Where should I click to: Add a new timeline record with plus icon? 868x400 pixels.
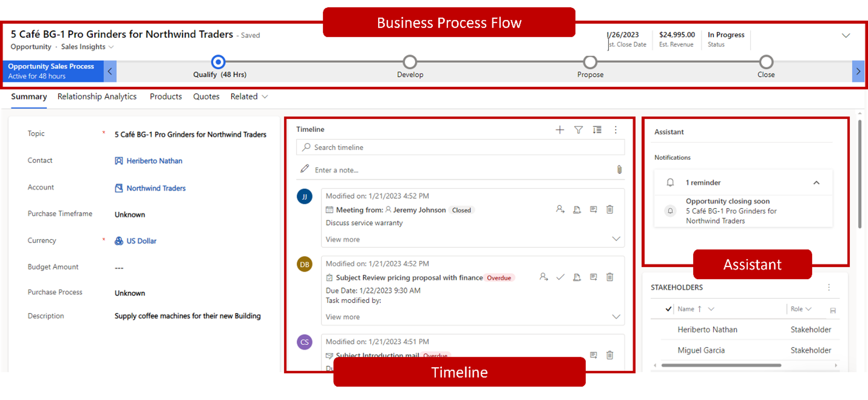(x=560, y=130)
